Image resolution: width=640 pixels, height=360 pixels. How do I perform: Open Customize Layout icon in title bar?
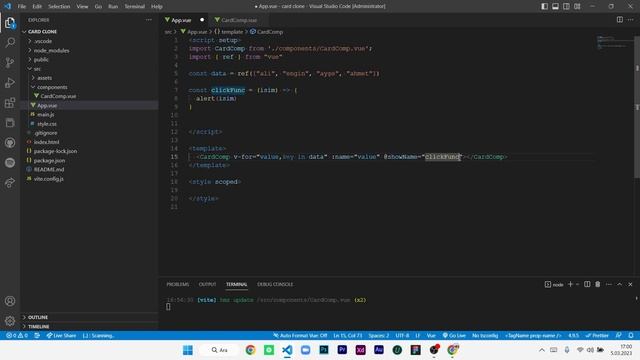tap(577, 6)
